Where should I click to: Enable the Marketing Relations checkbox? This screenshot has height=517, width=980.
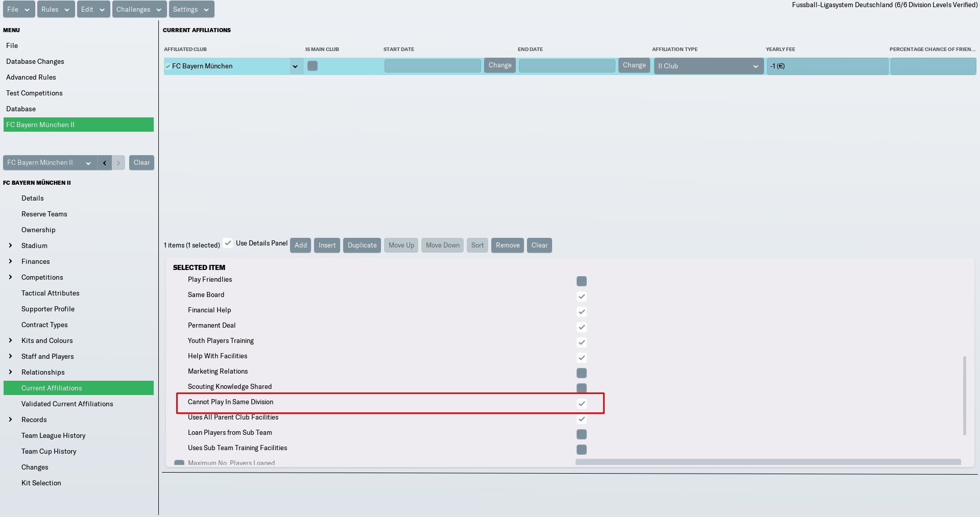582,373
